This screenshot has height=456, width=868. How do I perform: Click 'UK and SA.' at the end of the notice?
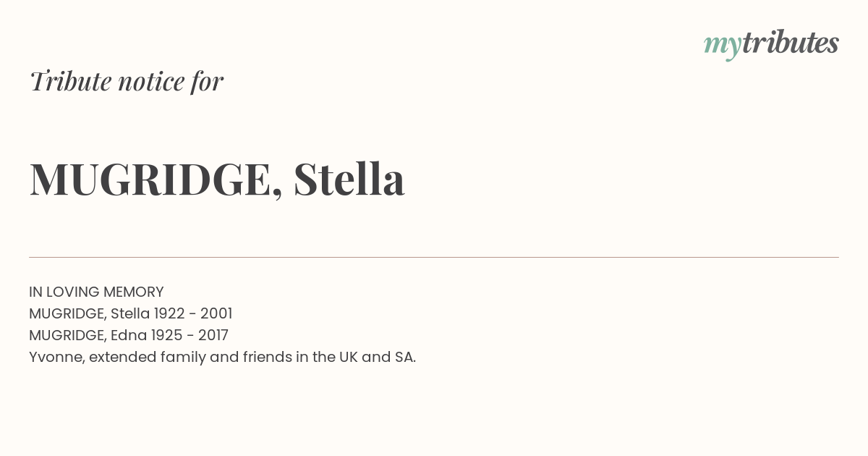point(378,358)
